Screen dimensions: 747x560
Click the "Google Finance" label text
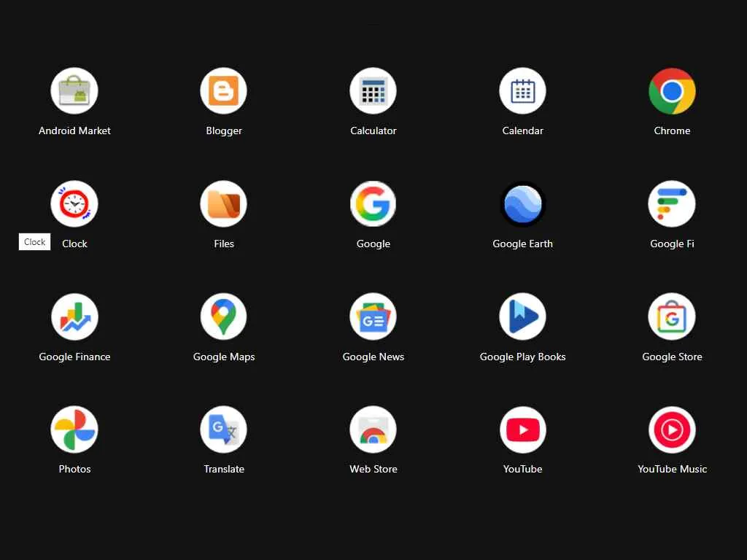click(74, 357)
